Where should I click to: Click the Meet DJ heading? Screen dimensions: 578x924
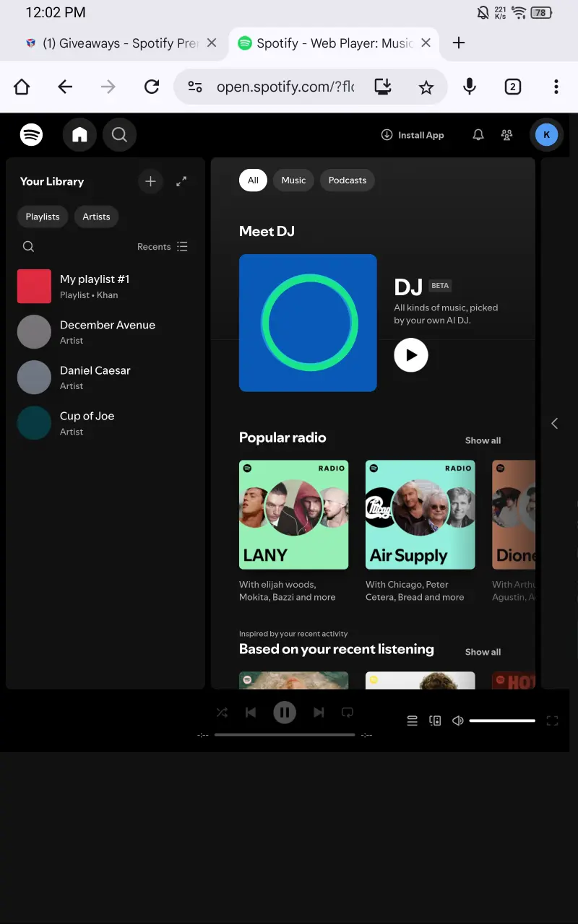point(267,231)
